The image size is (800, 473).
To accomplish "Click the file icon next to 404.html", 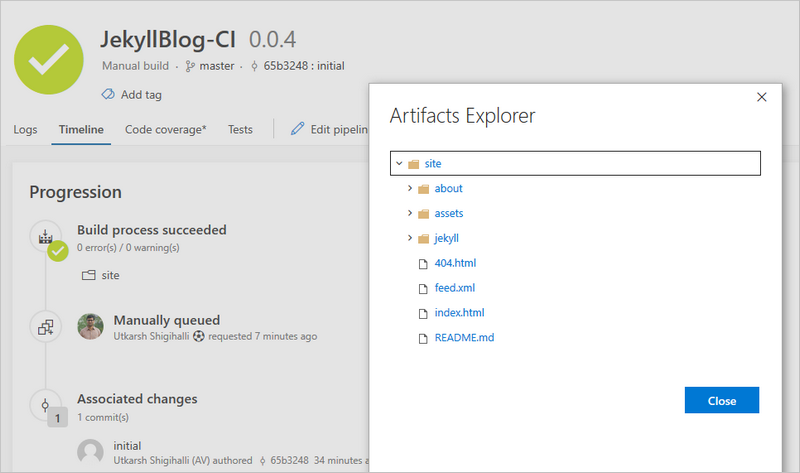I will coord(423,264).
